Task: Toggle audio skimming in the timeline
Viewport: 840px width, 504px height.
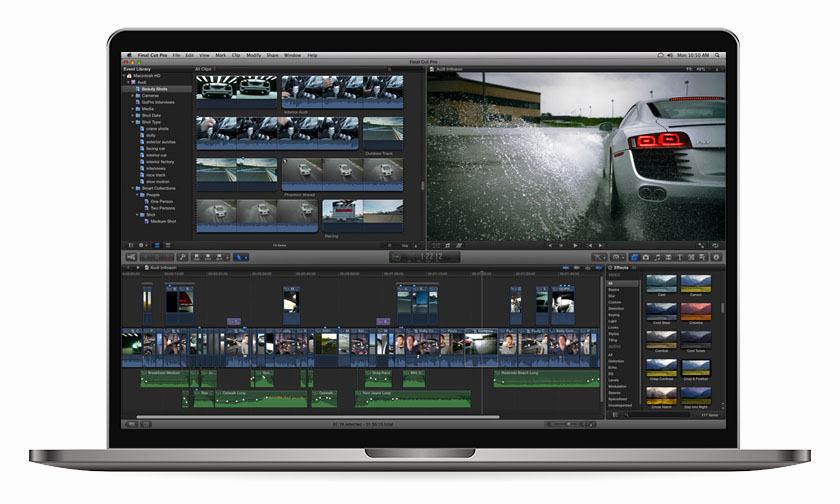Action: point(577,268)
